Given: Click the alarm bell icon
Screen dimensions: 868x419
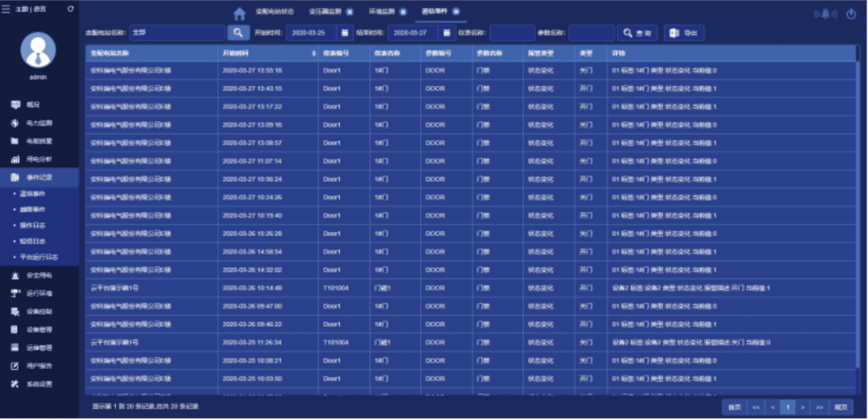Looking at the screenshot, I should tap(825, 14).
